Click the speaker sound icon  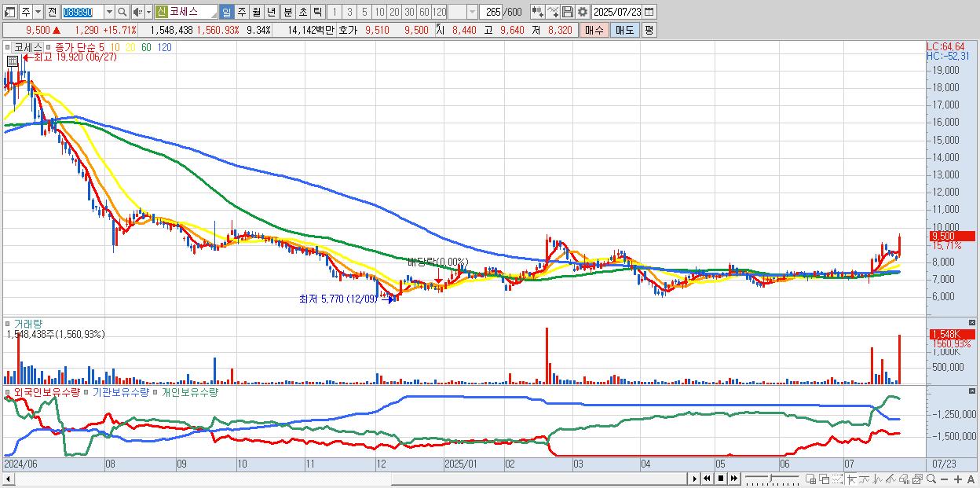[137, 12]
